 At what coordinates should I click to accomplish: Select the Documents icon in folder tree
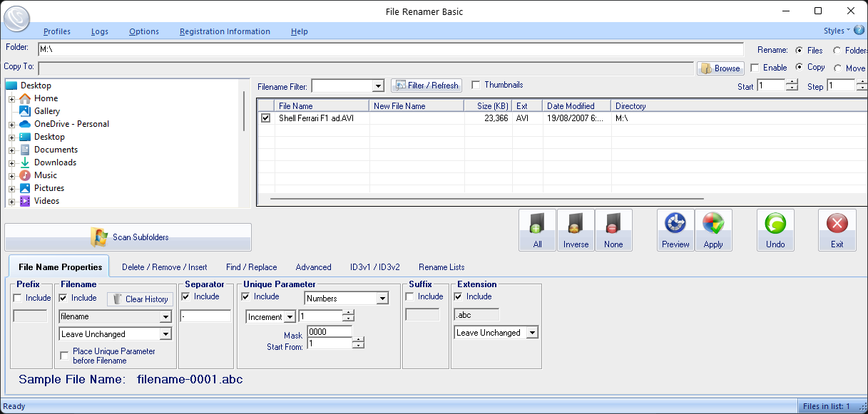click(x=25, y=150)
